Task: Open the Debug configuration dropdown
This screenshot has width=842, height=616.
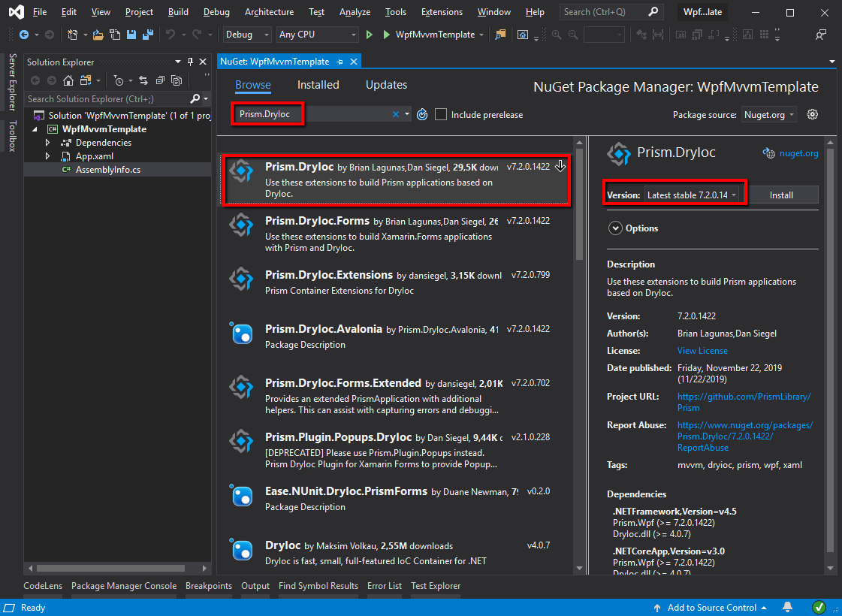Action: tap(246, 35)
